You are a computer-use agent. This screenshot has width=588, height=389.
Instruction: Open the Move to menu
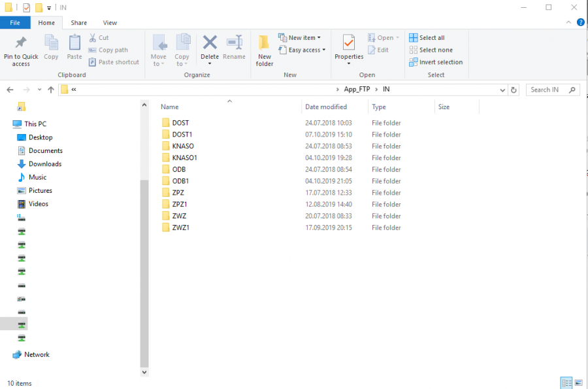[159, 50]
